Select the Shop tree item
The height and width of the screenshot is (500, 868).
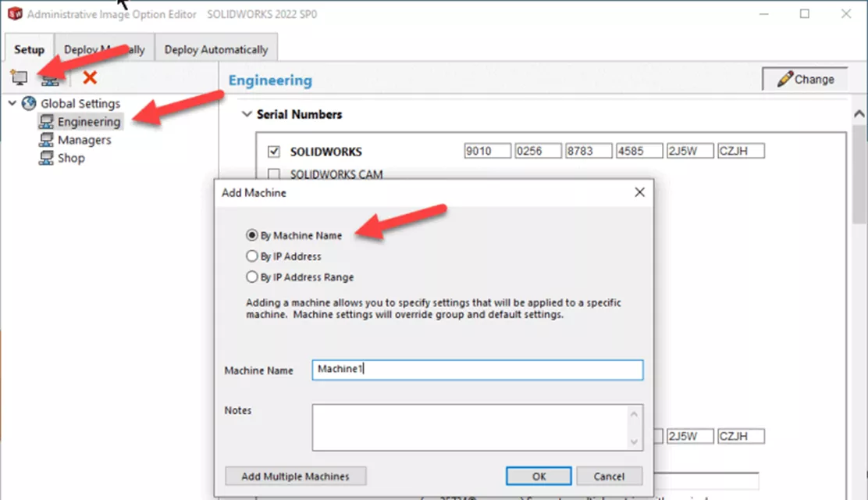[71, 158]
